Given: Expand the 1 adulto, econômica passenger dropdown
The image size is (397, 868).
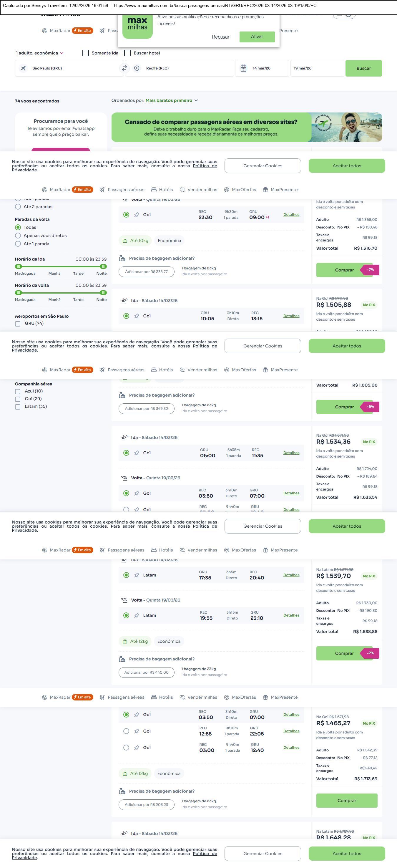Looking at the screenshot, I should point(40,53).
